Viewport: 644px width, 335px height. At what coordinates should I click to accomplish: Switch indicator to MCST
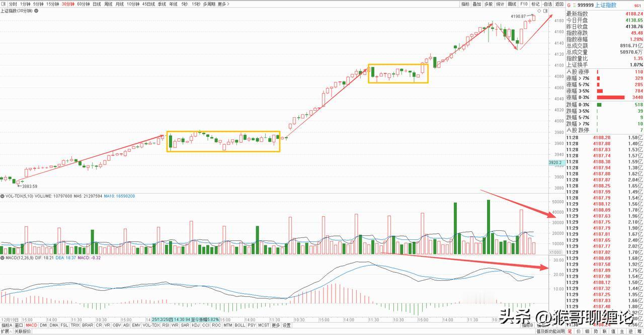click(x=264, y=325)
